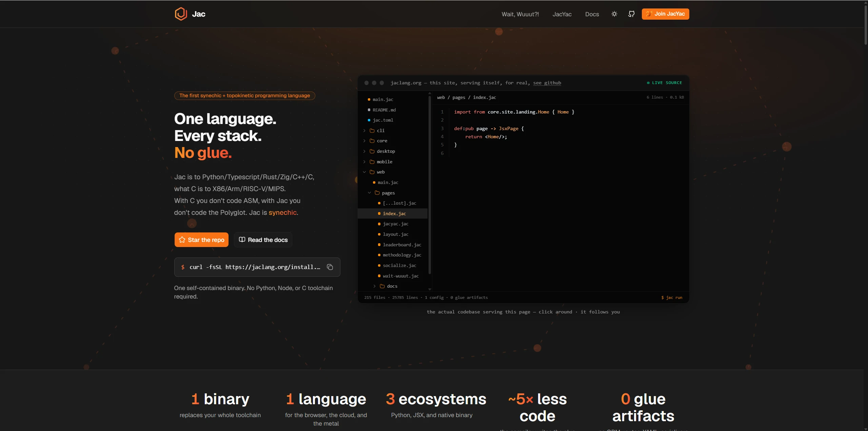The image size is (868, 431).
Task: Toggle the light/dark theme sun icon
Action: point(614,14)
